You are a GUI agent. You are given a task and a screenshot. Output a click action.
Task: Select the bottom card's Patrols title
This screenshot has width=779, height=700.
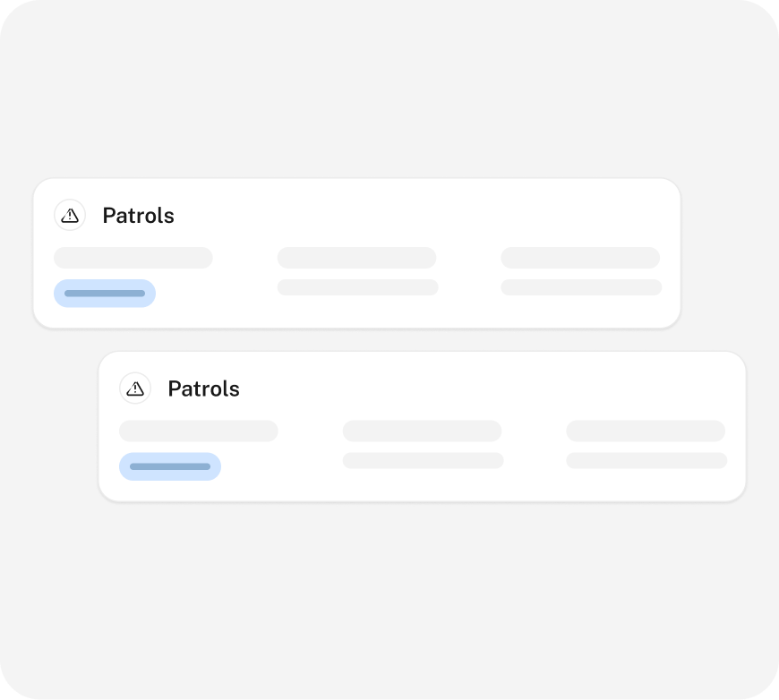[203, 389]
